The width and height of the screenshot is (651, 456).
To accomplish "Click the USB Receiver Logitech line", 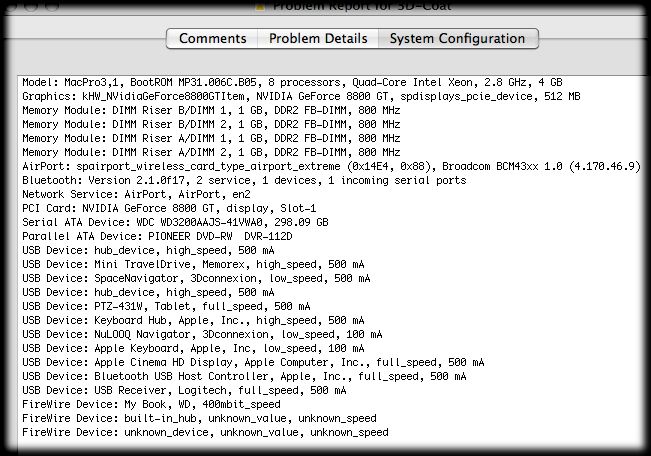I will click(184, 390).
